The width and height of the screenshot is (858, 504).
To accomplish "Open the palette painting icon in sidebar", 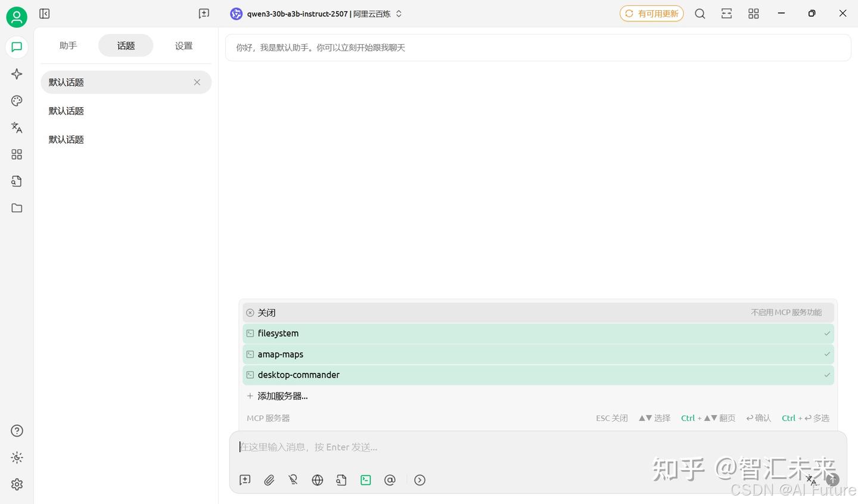I will click(17, 101).
